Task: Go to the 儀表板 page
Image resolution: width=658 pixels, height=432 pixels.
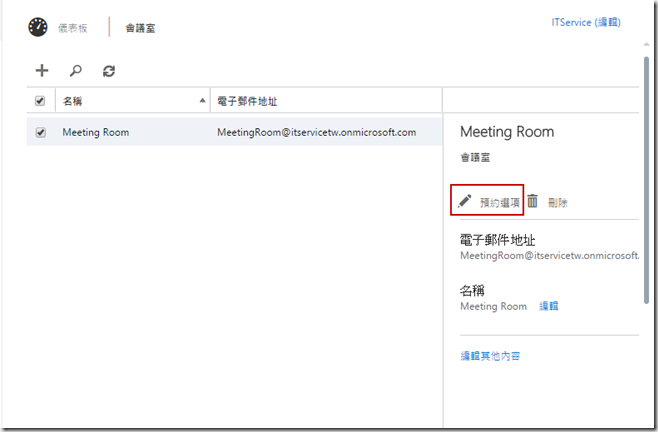Action: click(72, 28)
